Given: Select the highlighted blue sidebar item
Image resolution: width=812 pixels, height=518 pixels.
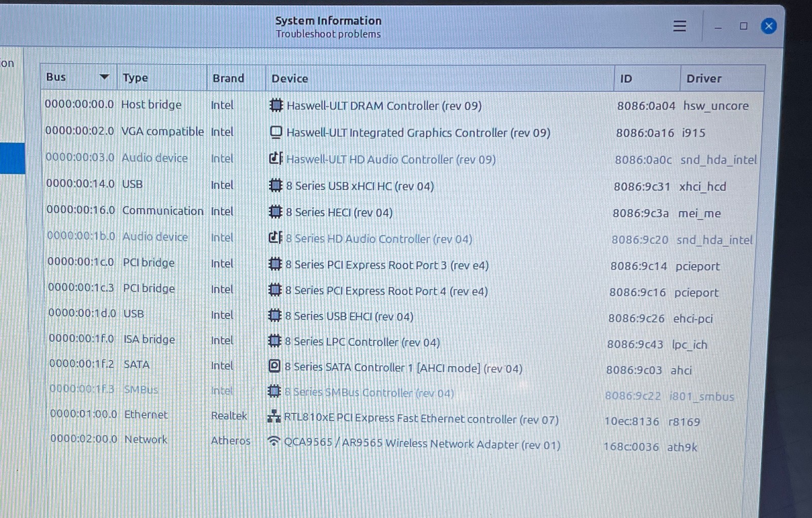Looking at the screenshot, I should click(x=12, y=158).
